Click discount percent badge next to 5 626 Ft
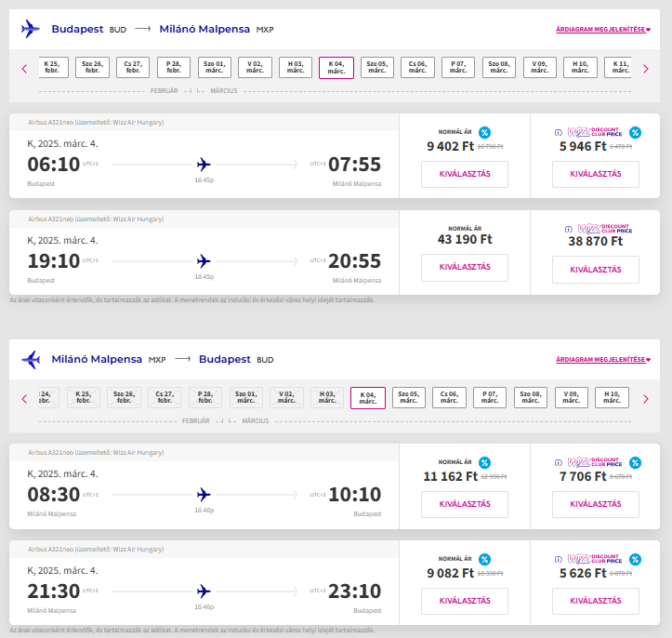Image resolution: width=672 pixels, height=638 pixels. (x=635, y=559)
